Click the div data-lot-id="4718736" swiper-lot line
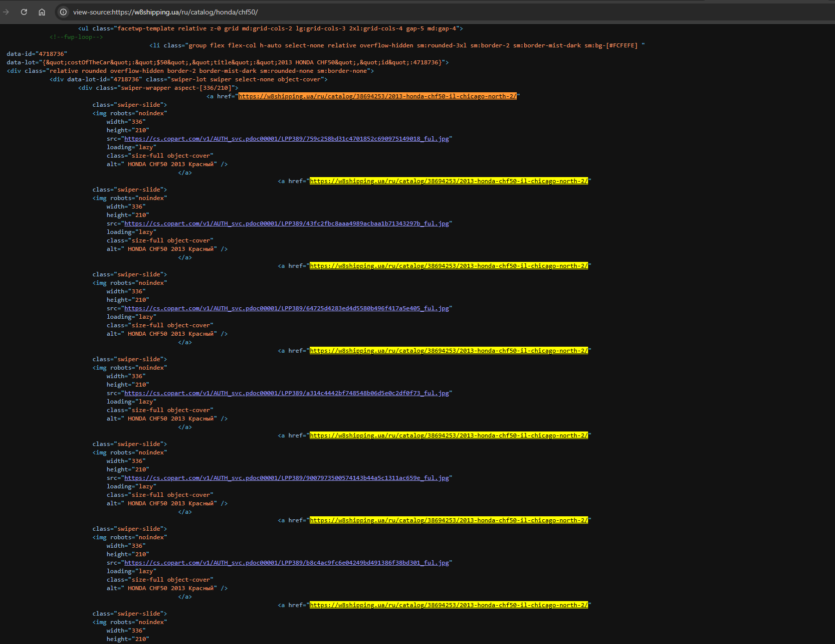835x644 pixels. tap(189, 79)
